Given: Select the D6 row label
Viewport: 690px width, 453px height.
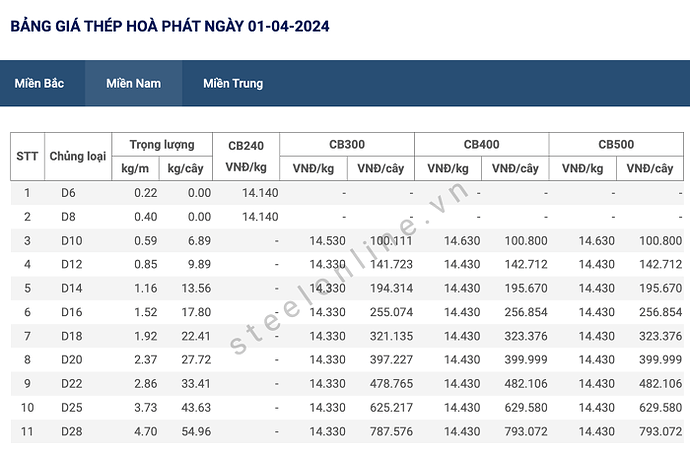Looking at the screenshot, I should tap(68, 193).
